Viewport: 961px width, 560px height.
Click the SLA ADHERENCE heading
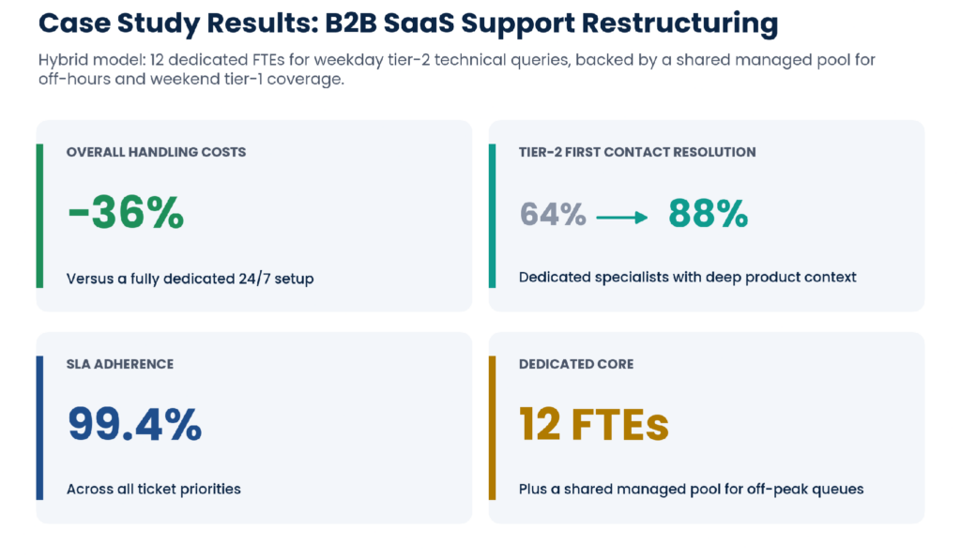pos(120,364)
